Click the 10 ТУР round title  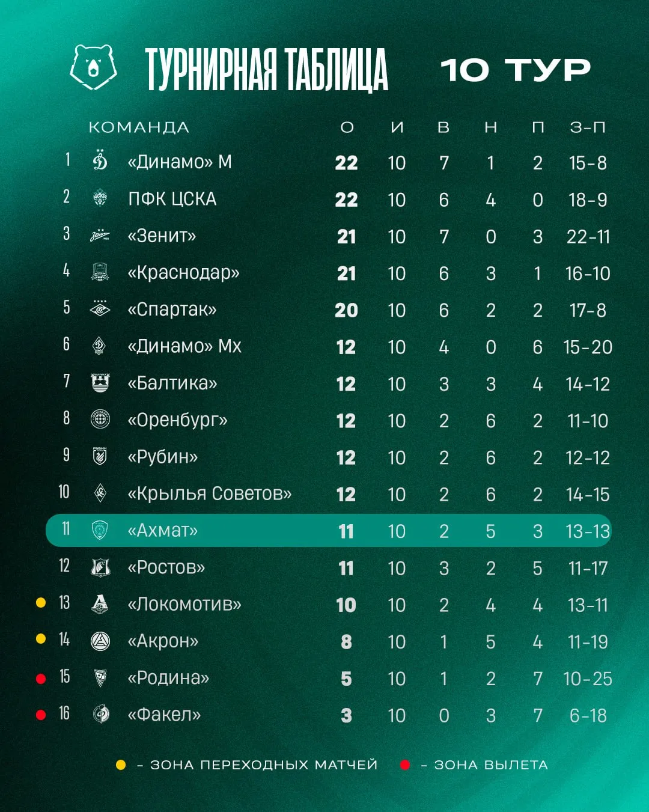516,70
